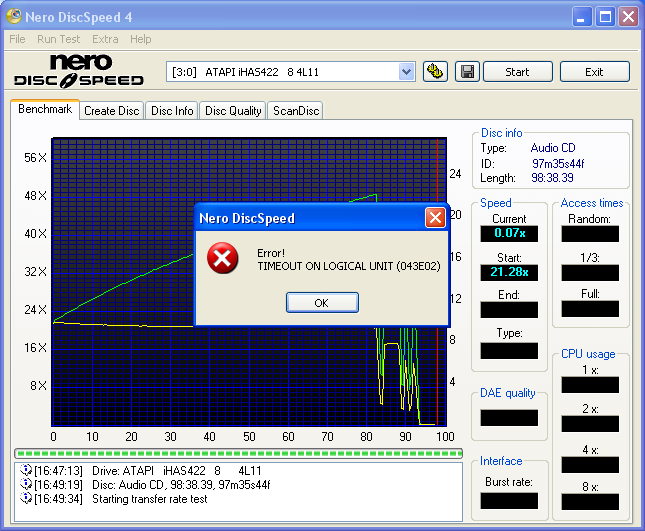Switch to the Benchmark tab

(45, 109)
